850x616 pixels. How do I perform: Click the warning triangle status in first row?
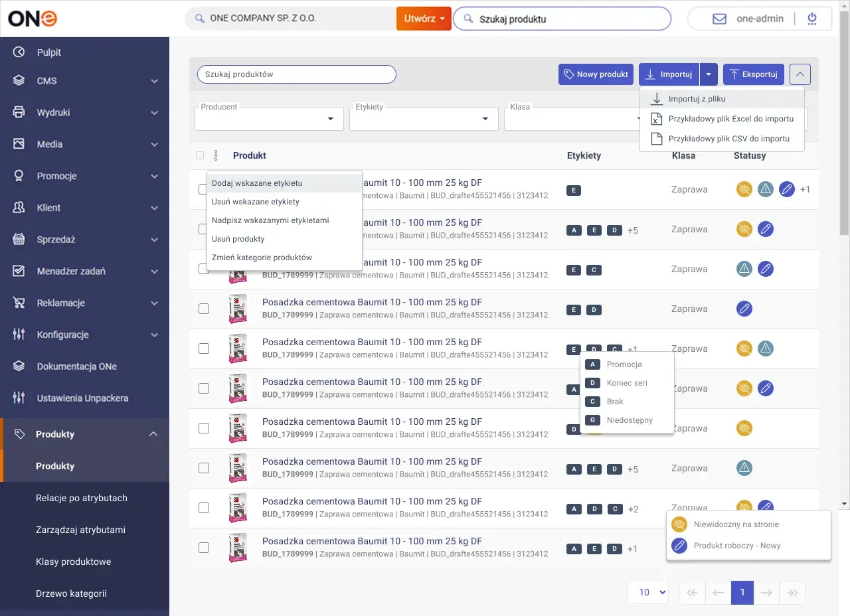(x=766, y=189)
